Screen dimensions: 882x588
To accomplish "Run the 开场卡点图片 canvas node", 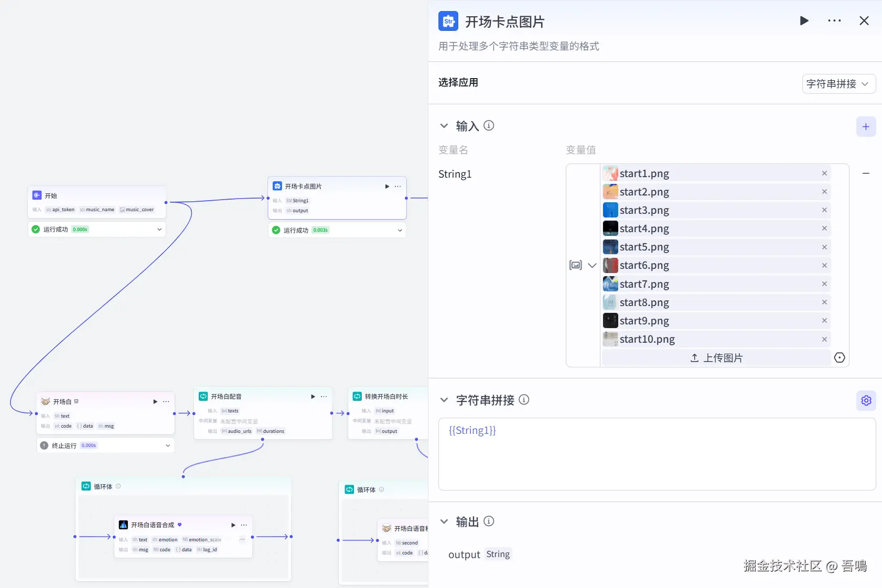I will (x=387, y=187).
